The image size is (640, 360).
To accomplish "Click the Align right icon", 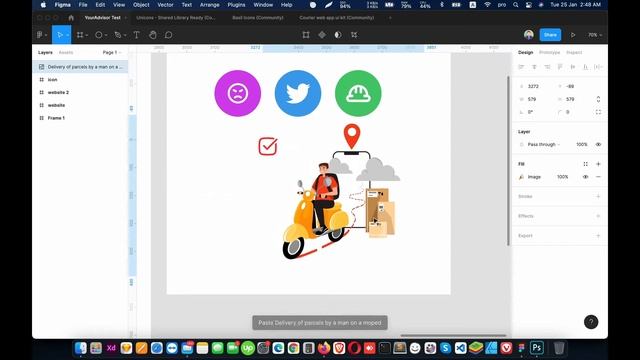I will tap(547, 67).
